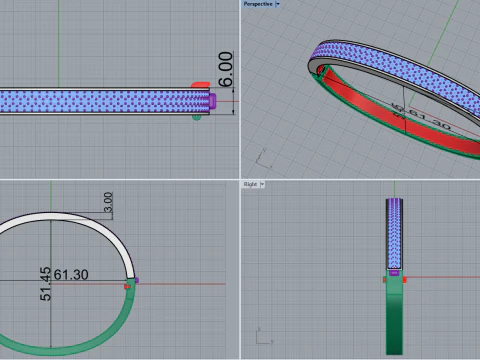Open the Right viewport dropdown arrow

pyautogui.click(x=262, y=184)
